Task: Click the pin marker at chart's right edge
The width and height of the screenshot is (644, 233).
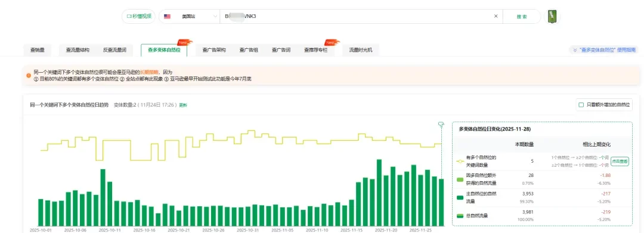Action: [x=441, y=125]
